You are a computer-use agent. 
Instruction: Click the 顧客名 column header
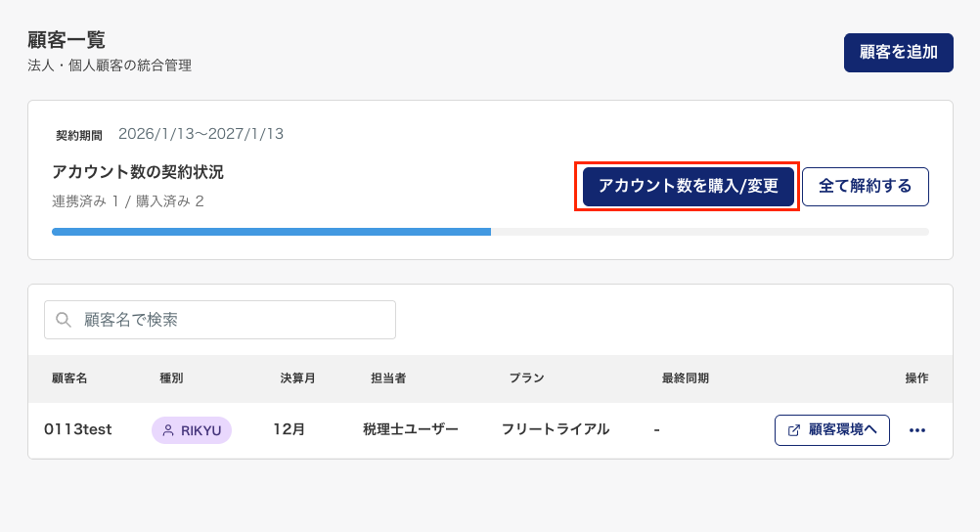click(x=69, y=378)
